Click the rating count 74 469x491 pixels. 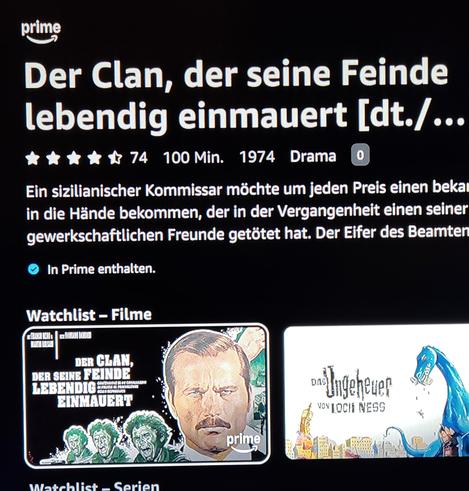pos(139,158)
